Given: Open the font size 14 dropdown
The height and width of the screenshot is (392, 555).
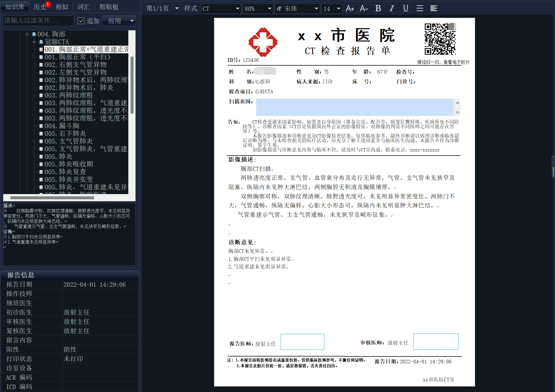Looking at the screenshot, I should click(x=332, y=9).
